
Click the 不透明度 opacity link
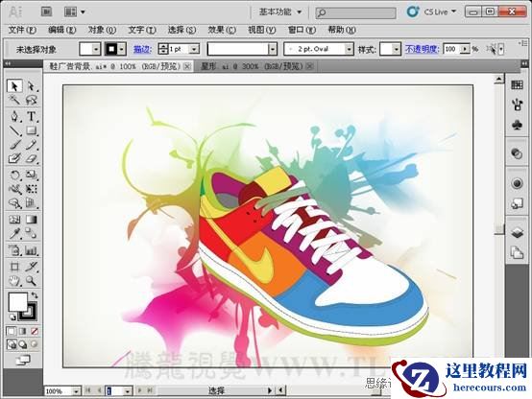[x=422, y=50]
